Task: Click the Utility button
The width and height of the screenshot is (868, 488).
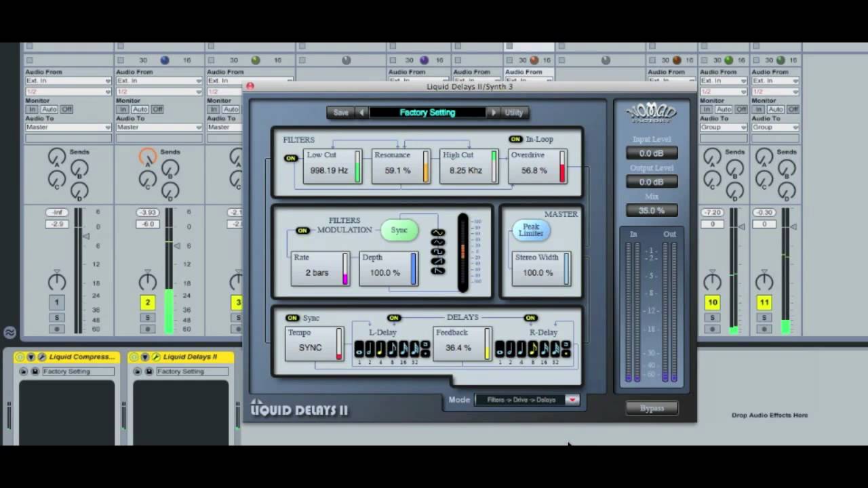Action: [514, 113]
